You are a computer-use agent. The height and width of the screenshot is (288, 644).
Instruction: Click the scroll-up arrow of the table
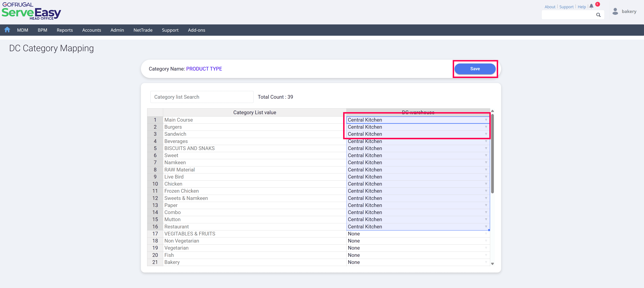pos(492,111)
